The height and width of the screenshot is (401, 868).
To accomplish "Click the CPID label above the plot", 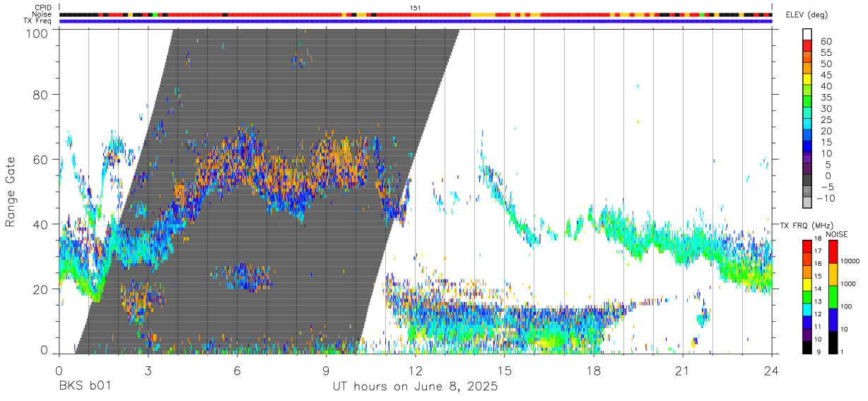I will (x=44, y=8).
